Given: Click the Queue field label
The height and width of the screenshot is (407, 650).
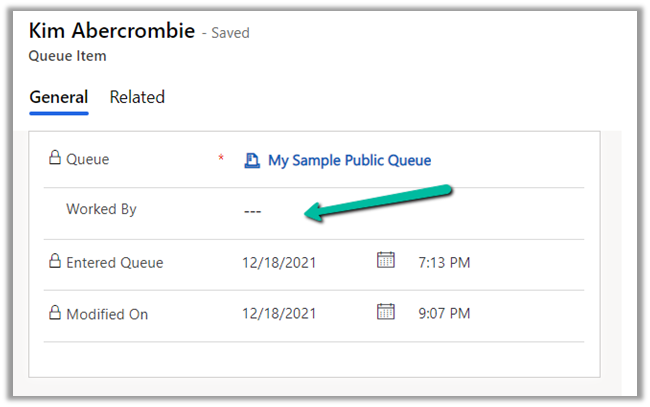Looking at the screenshot, I should 87,159.
